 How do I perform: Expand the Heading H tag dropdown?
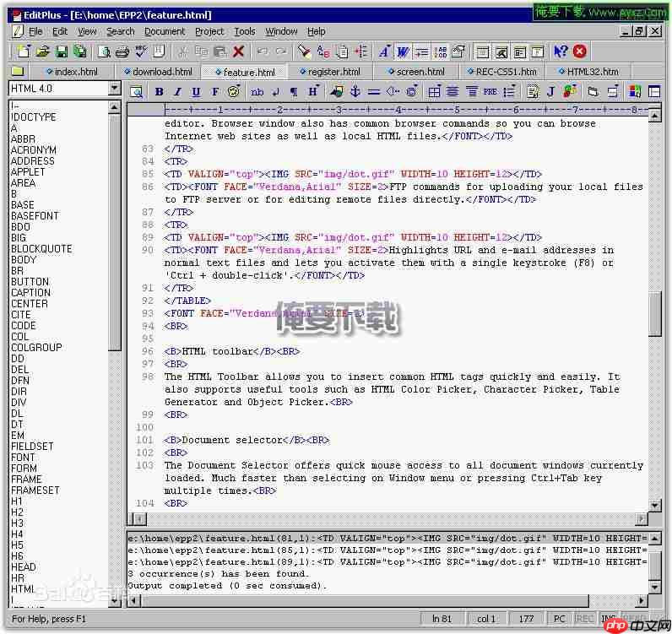pyautogui.click(x=313, y=92)
